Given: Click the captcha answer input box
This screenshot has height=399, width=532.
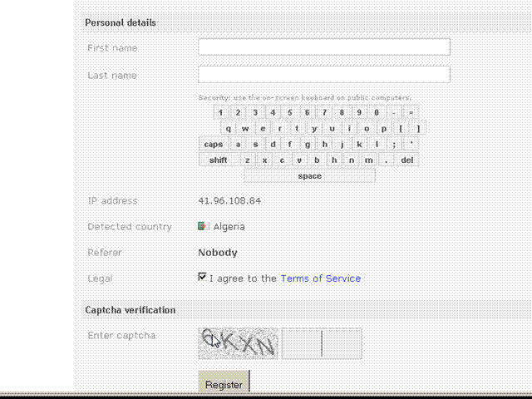Looking at the screenshot, I should point(322,343).
